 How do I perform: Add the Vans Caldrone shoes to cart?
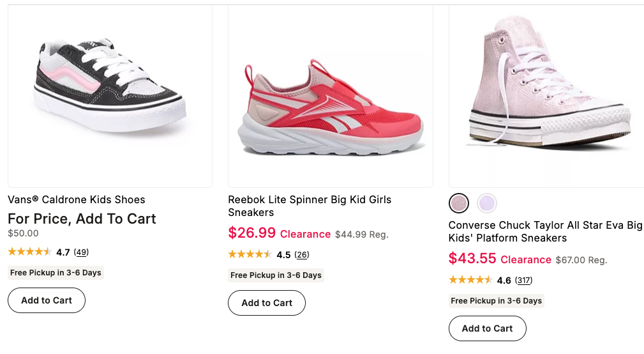point(47,300)
